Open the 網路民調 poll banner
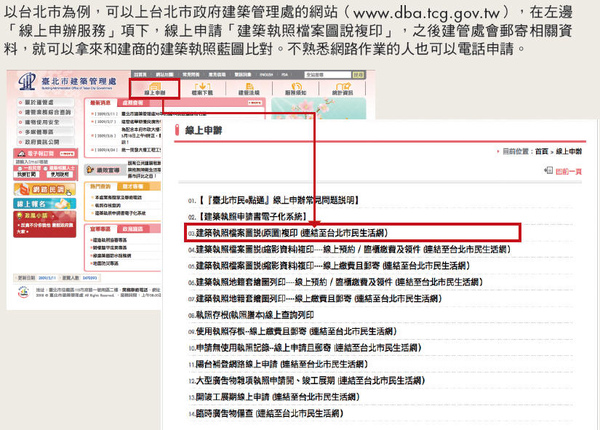The image size is (600, 430). coord(45,189)
